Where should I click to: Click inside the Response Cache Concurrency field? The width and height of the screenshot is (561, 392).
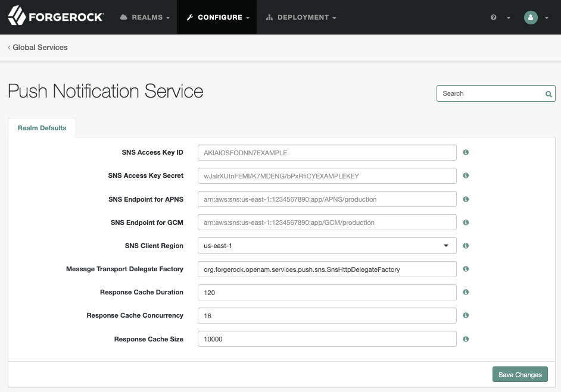(x=326, y=315)
